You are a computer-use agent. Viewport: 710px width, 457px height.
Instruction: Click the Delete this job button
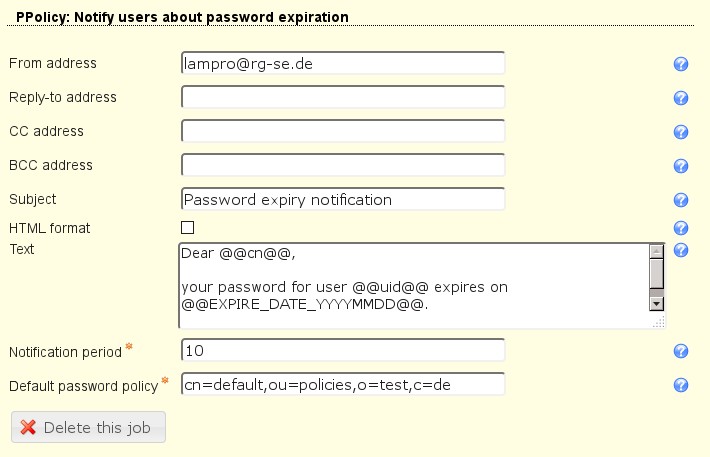click(x=88, y=428)
